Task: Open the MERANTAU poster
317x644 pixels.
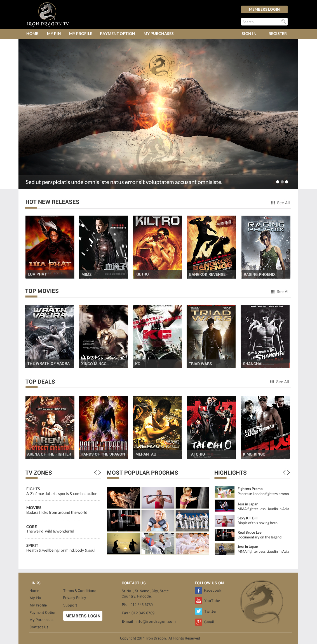Action: coord(157,427)
